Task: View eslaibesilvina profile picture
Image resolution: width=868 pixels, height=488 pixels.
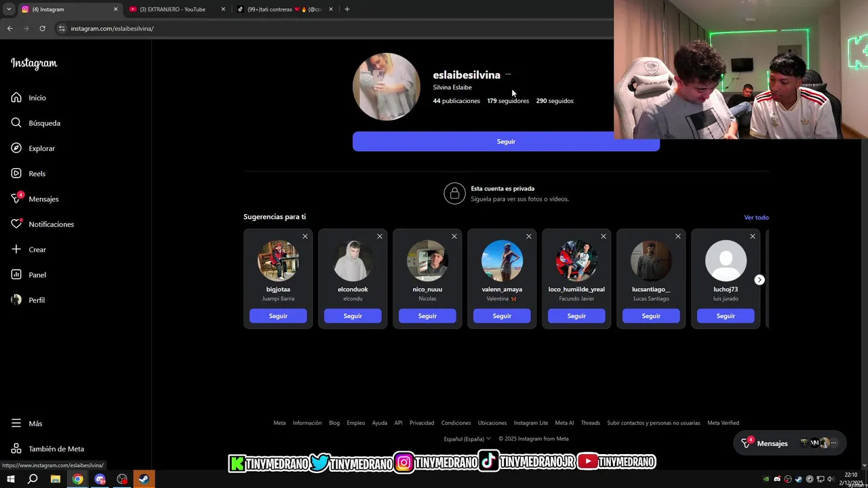Action: [387, 87]
